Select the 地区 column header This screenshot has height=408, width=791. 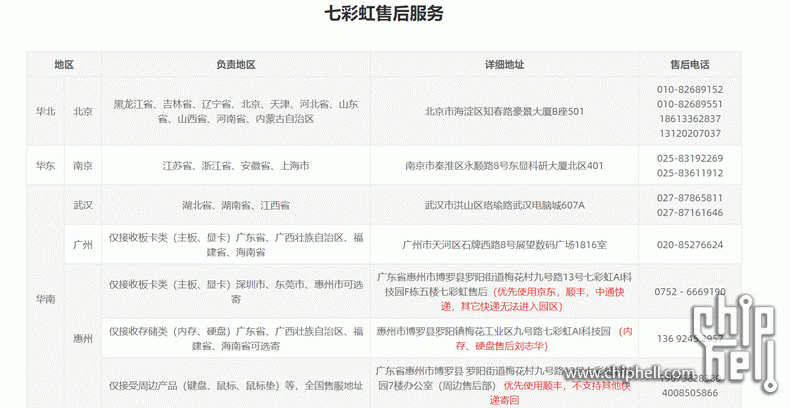coord(64,65)
